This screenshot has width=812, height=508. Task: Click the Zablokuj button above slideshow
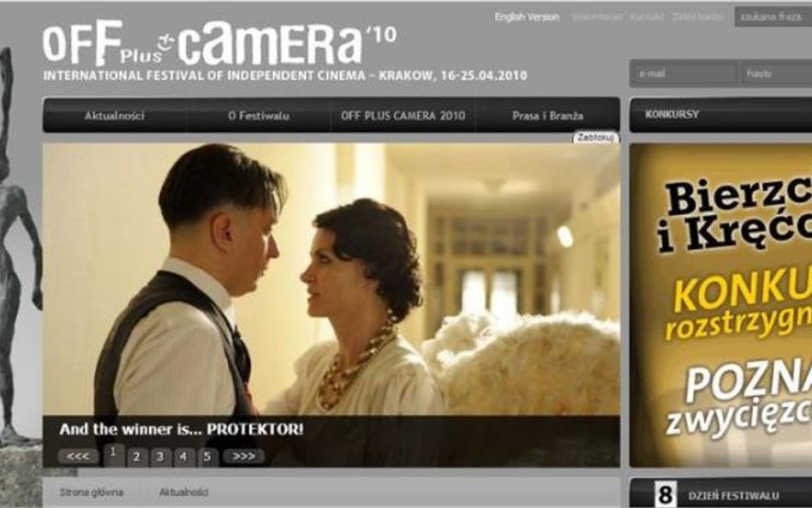tap(595, 138)
